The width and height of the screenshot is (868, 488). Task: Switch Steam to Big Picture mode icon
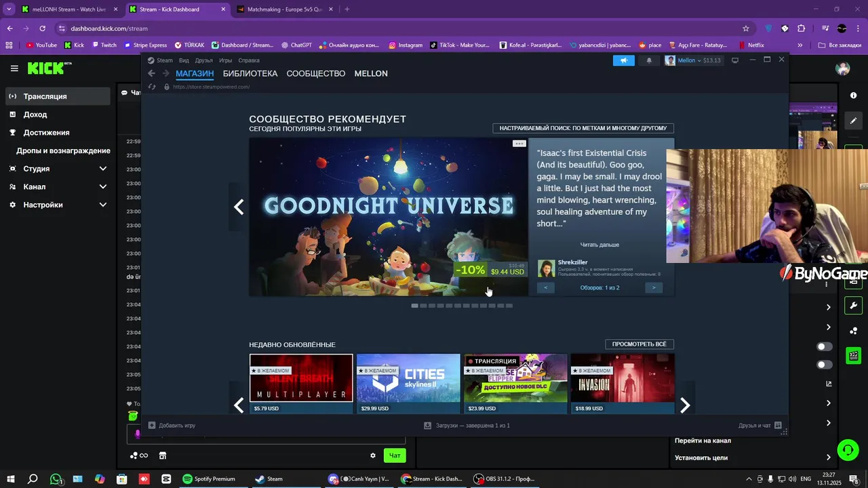734,60
